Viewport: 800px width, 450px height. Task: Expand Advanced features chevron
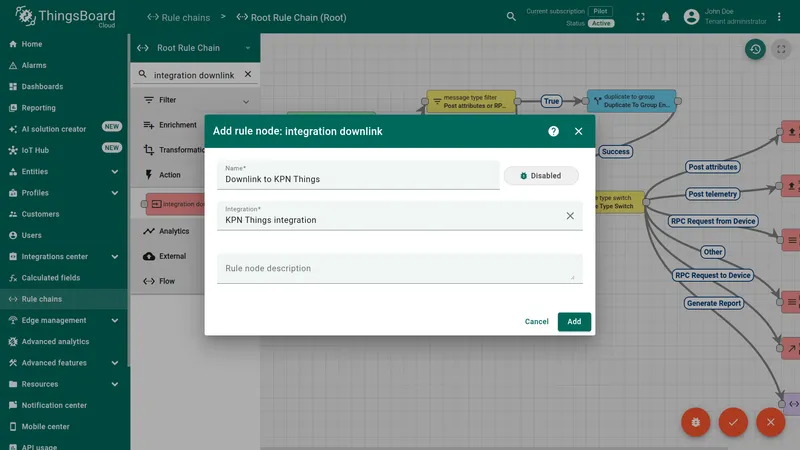pos(115,363)
